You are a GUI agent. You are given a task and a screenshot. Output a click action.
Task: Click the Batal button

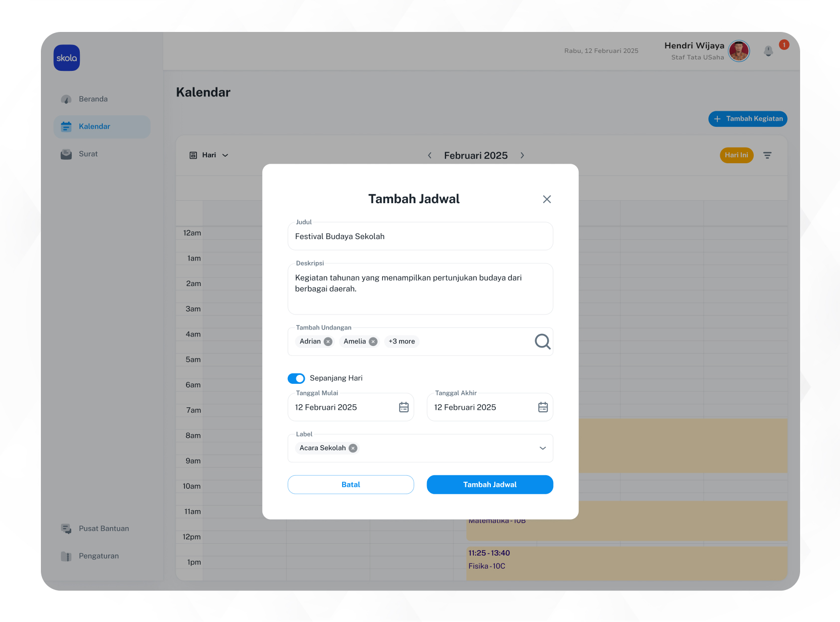click(351, 485)
